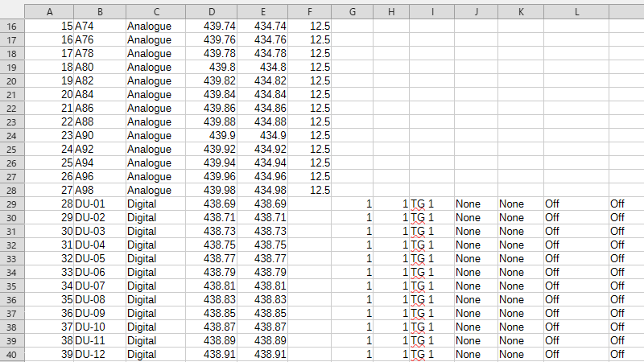This screenshot has height=362, width=644.
Task: Select row 29 header
Action: pyautogui.click(x=12, y=204)
